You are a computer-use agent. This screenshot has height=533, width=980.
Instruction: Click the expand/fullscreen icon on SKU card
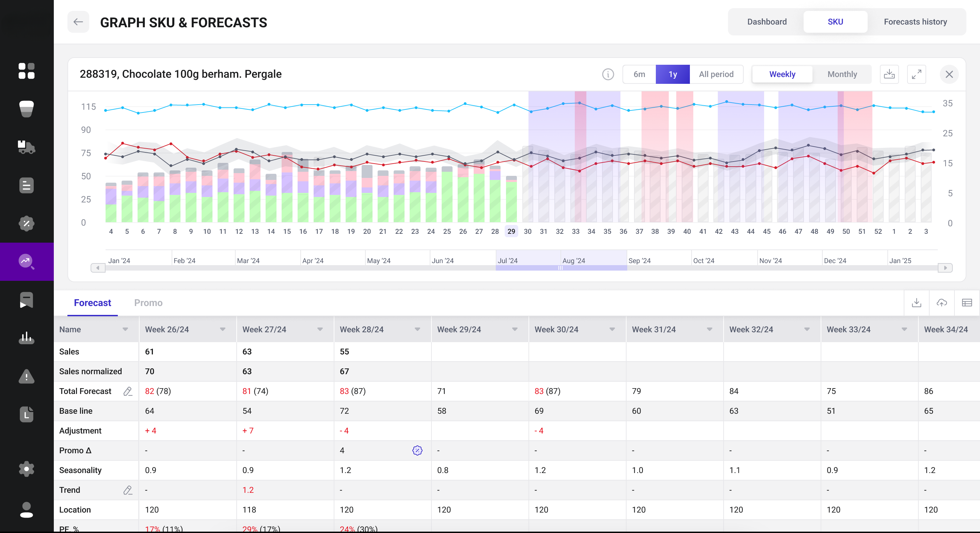(x=916, y=74)
